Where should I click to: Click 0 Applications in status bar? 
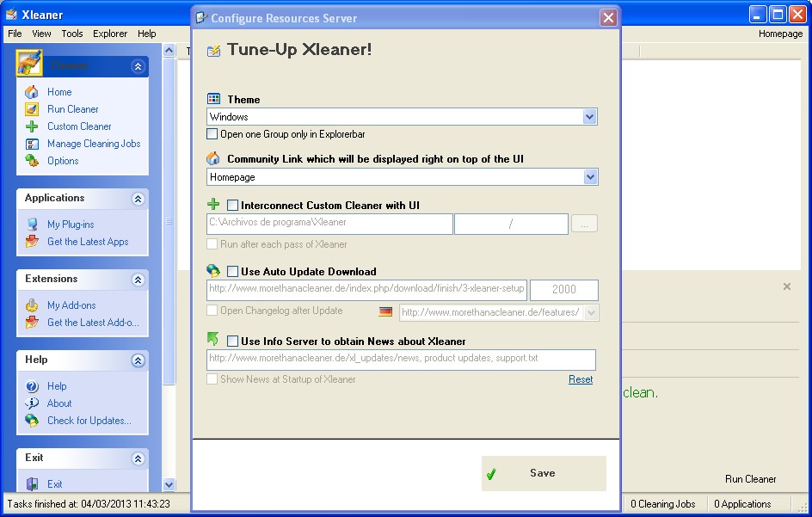coord(742,503)
